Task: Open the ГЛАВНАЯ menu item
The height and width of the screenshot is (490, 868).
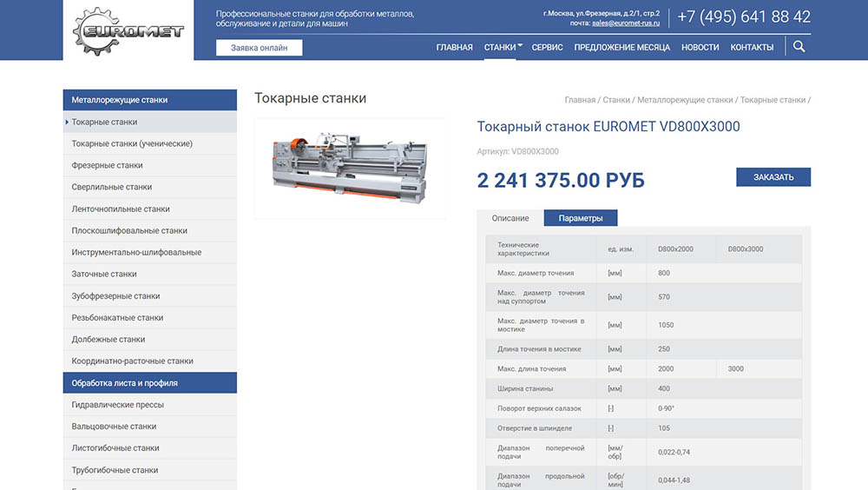Action: (x=454, y=47)
